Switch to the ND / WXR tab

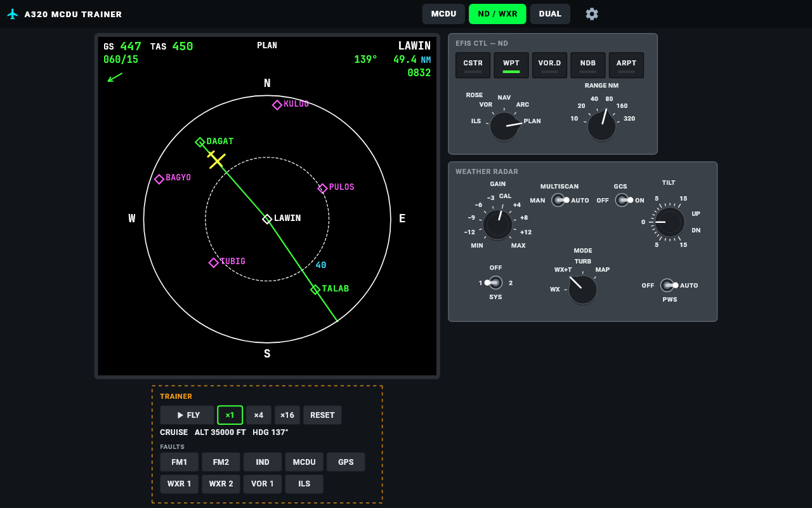tap(497, 14)
